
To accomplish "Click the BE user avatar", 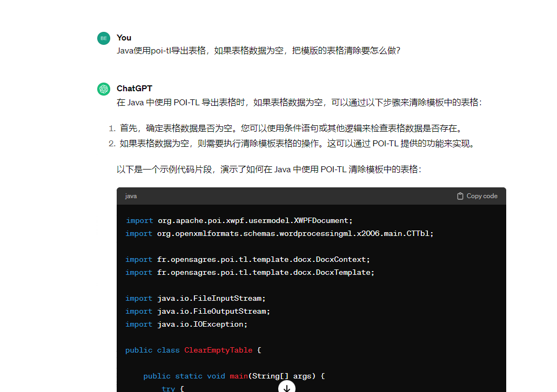I will [x=104, y=38].
